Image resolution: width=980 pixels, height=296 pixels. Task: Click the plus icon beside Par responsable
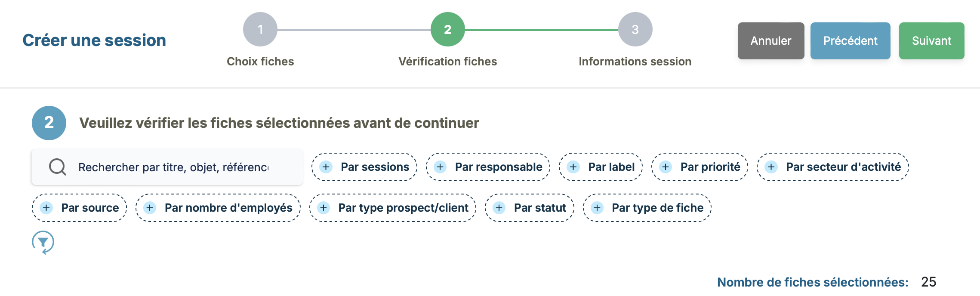pos(440,167)
